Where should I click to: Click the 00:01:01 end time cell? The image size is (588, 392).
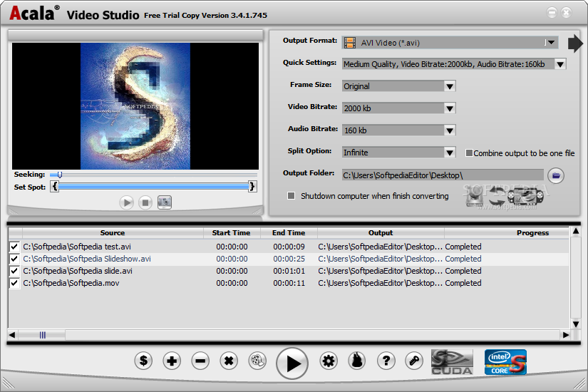click(289, 271)
